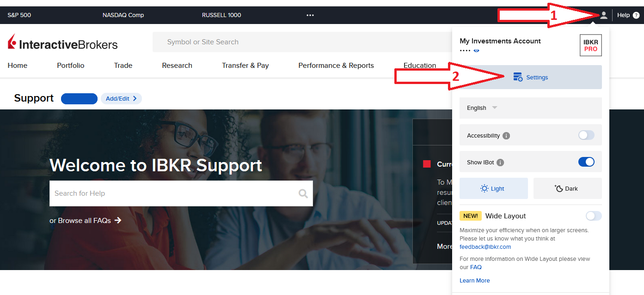Click the Help question mark icon
Viewport: 644px width, 295px height.
[x=636, y=15]
